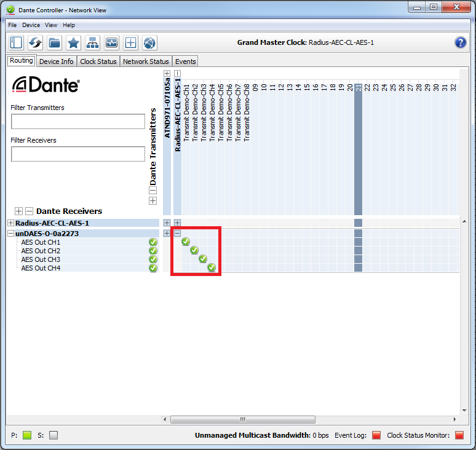Expand unDAES row under ATND971 column

click(167, 234)
